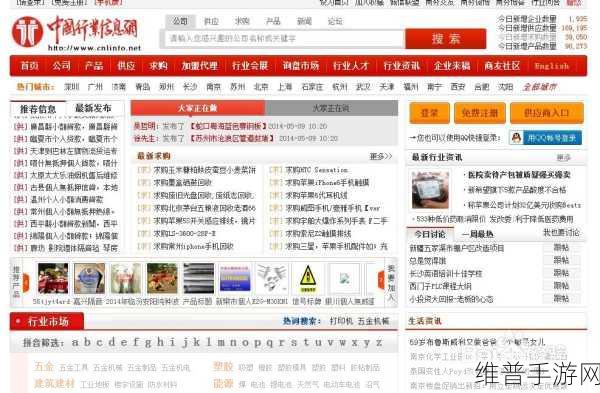Switch to the 最新发布 tab
Screen dimensions: 600x393
pos(94,108)
